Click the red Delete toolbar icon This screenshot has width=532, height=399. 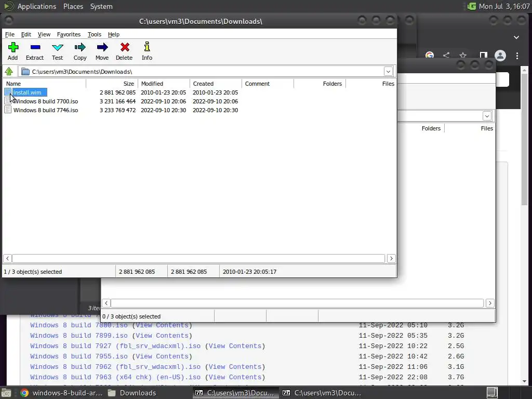(125, 47)
